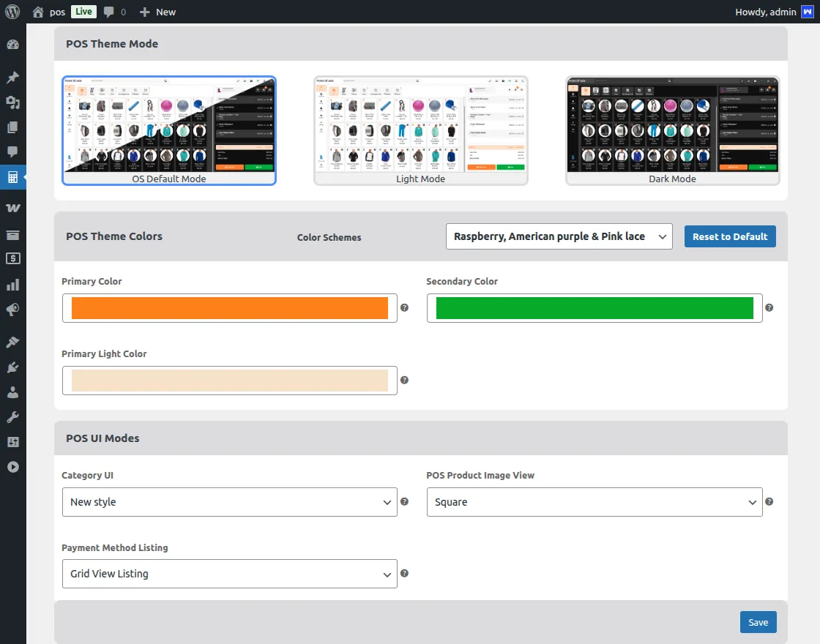
Task: Open the Payment Method Listing dropdown
Action: [x=229, y=574]
